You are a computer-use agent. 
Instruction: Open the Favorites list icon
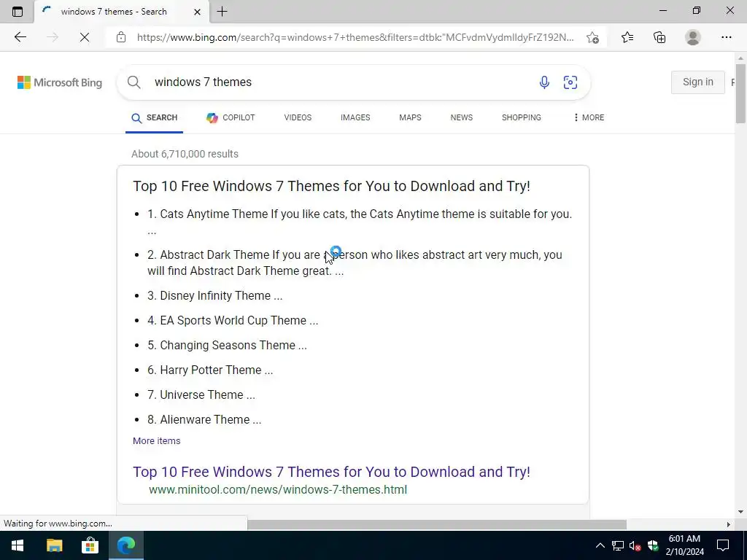(x=627, y=37)
